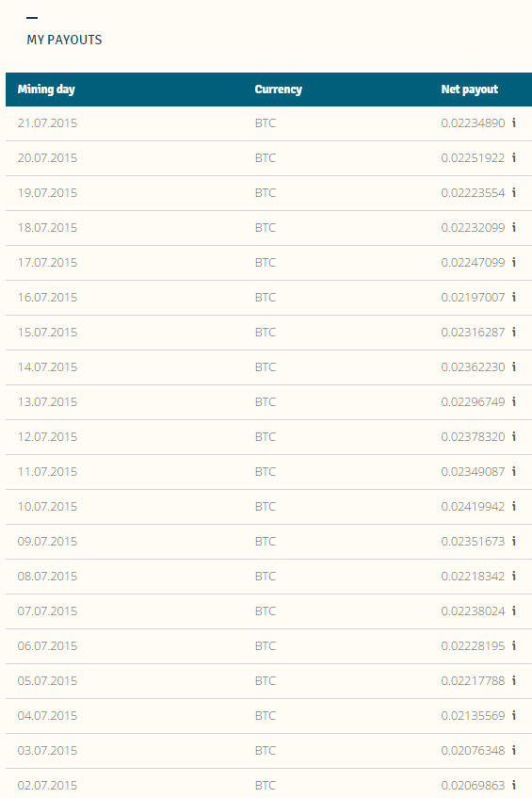
Task: Click info icon for 17.07.2015 row
Action: 514,262
